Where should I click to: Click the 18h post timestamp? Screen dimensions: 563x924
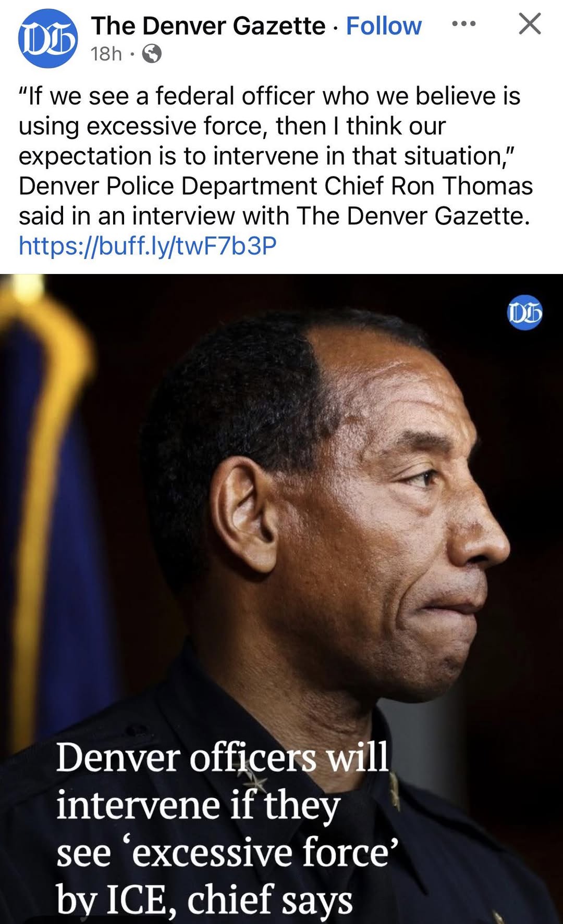click(x=106, y=53)
